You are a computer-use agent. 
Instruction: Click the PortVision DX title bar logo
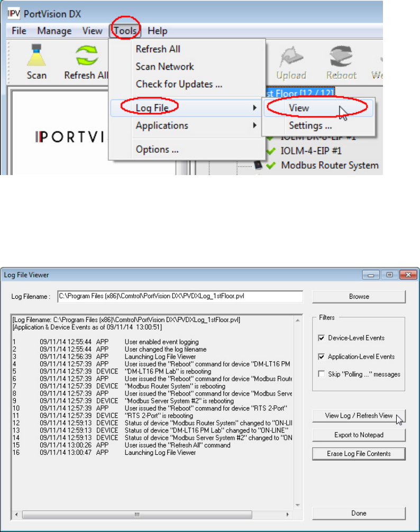pos(14,14)
